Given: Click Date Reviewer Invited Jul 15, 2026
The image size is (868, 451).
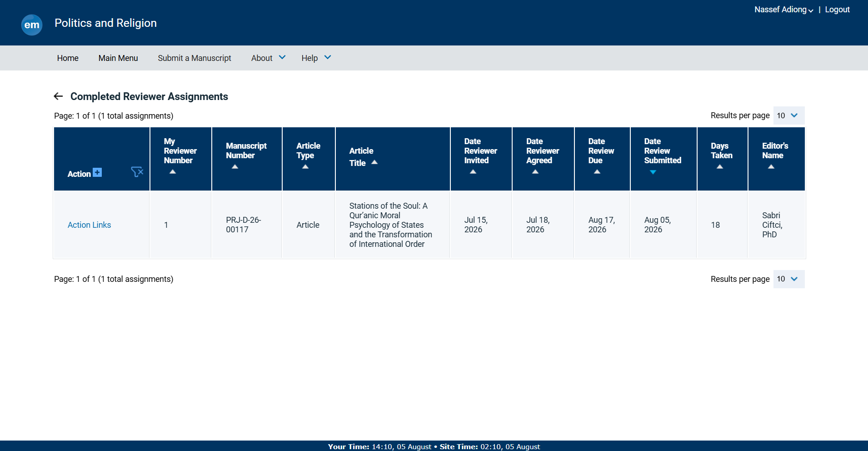Looking at the screenshot, I should pyautogui.click(x=476, y=225).
